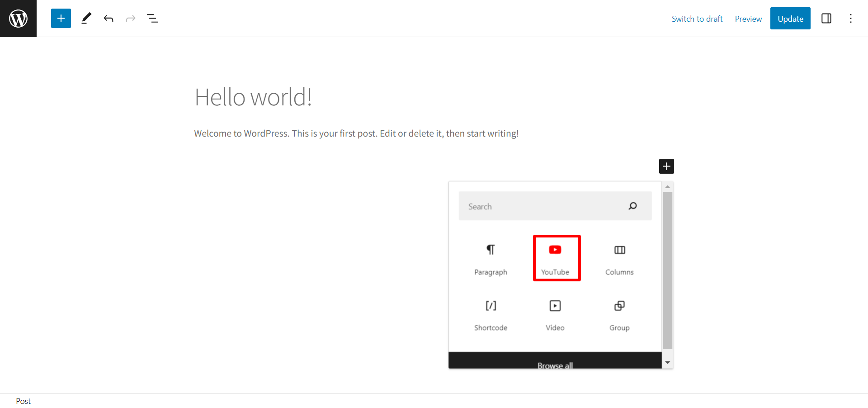Click the Update button
Viewport: 868px width, 408px height.
coord(790,19)
